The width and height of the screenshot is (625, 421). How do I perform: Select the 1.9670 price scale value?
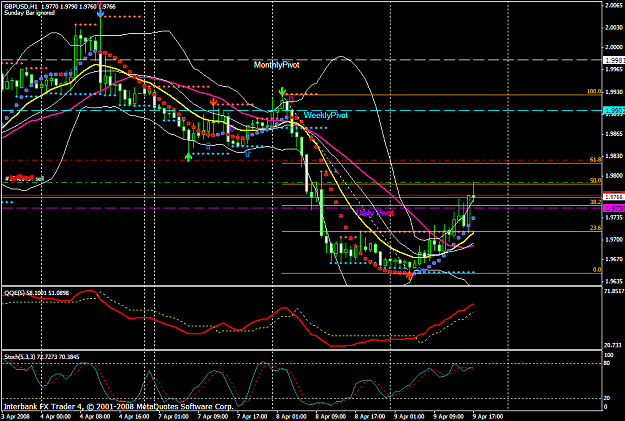coord(614,259)
